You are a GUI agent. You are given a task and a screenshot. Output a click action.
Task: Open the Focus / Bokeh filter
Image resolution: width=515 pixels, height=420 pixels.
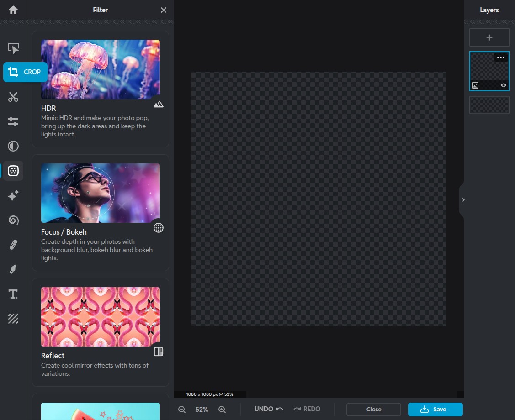pyautogui.click(x=100, y=212)
